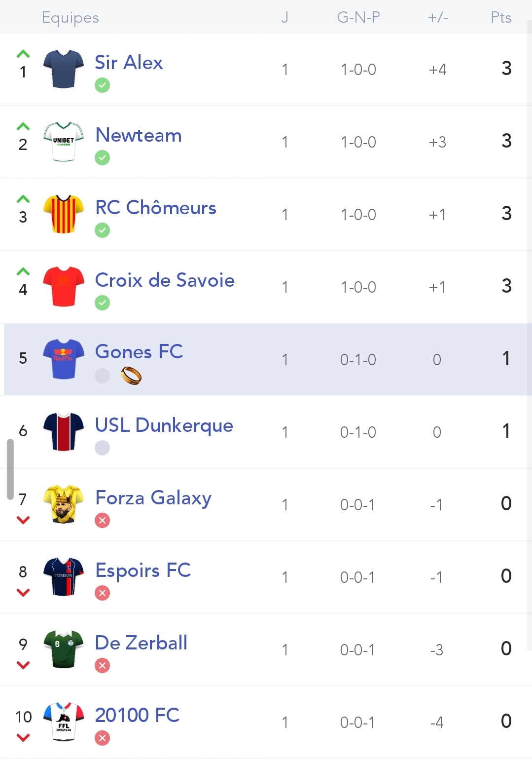Click 20100 FC jersey icon
Screen dimensions: 532x759
point(64,721)
